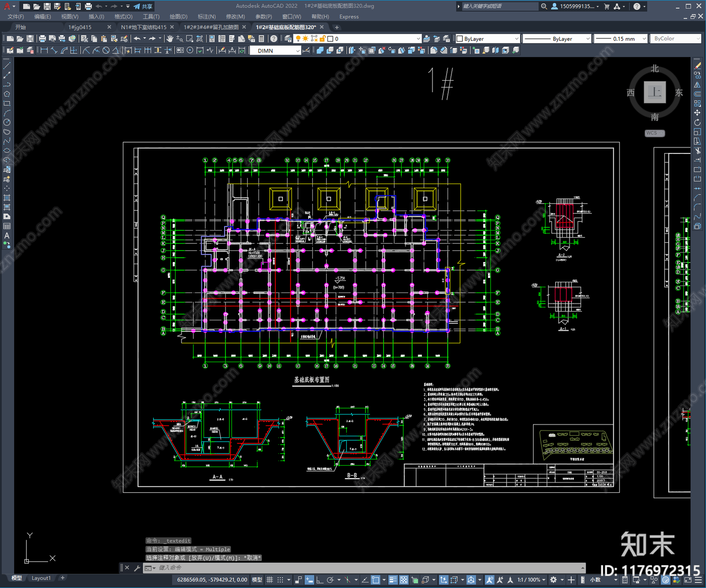Switch to the 1#jg0415 drawing tab
The image size is (706, 588).
80,27
